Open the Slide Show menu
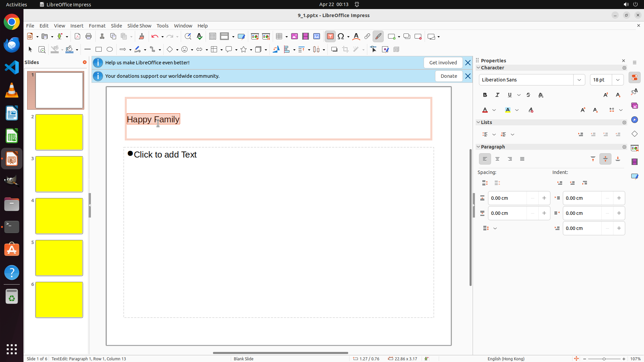This screenshot has width=644, height=362. (139, 26)
